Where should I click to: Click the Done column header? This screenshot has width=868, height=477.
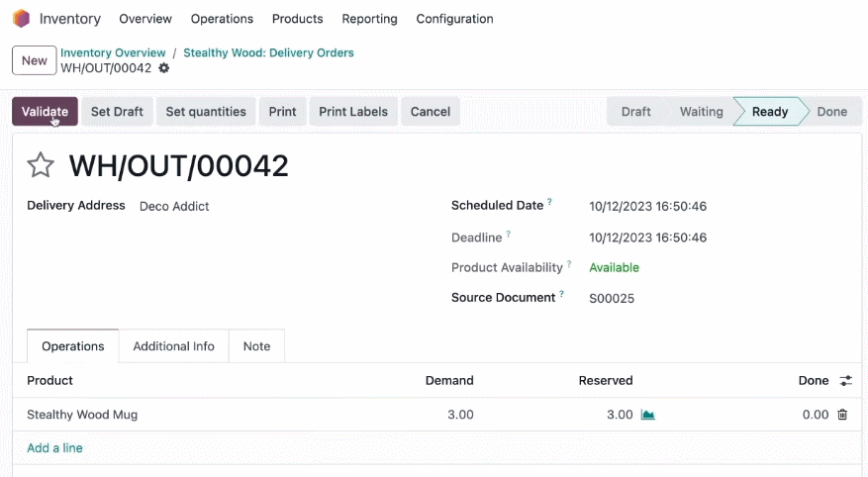[x=814, y=381]
